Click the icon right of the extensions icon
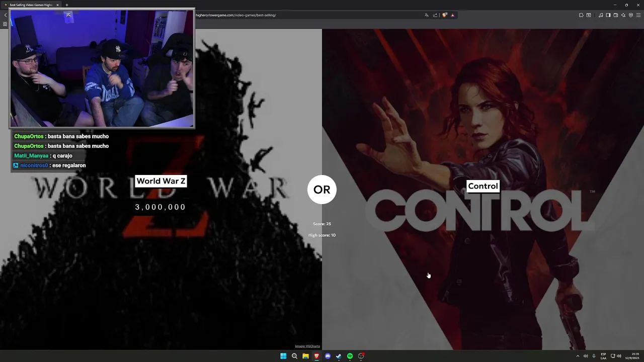Screen dimensions: 644x362 589,15
